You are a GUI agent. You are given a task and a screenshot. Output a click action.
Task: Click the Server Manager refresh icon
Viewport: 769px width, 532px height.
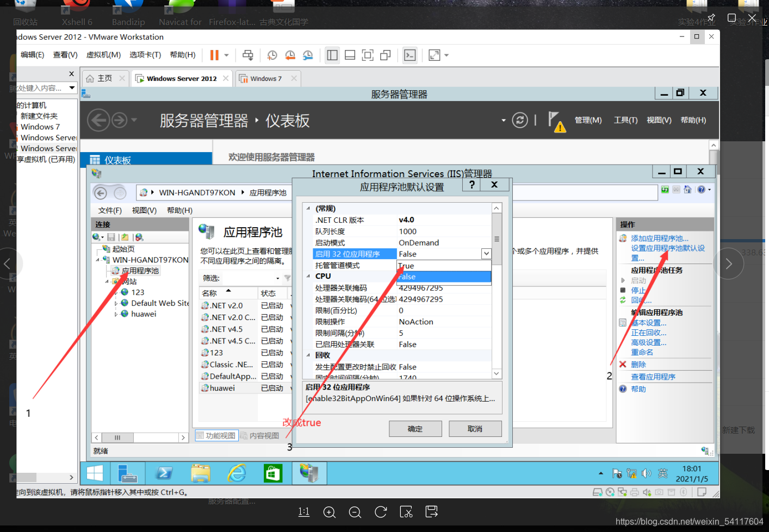tap(520, 120)
